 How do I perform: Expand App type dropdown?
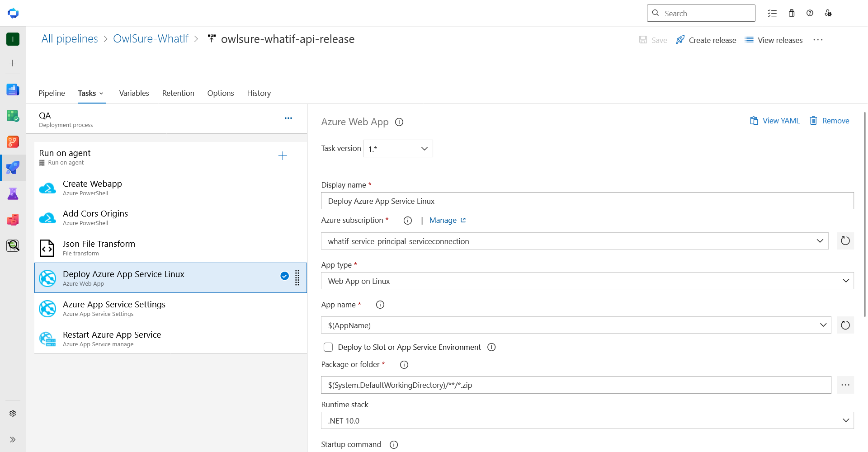[846, 281]
